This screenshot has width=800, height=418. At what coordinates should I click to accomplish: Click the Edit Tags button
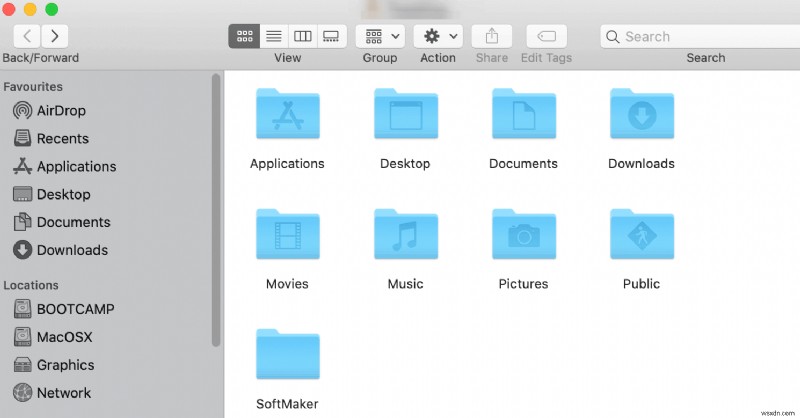545,36
